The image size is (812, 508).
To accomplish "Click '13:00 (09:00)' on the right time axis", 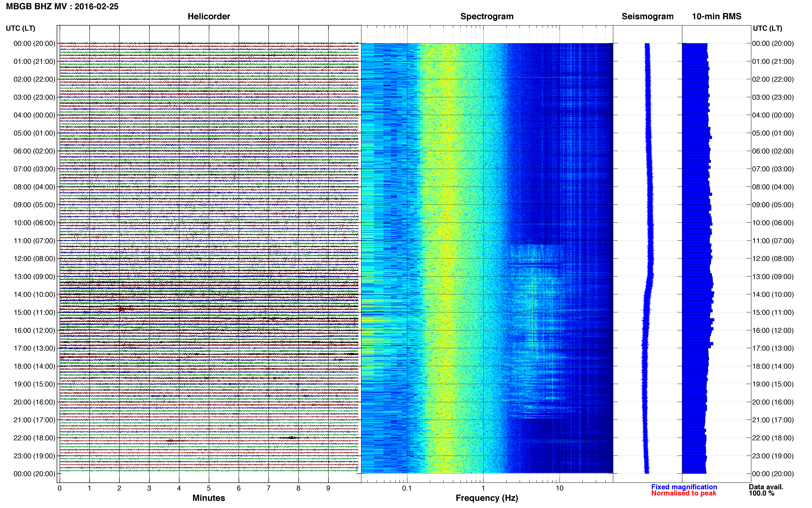I will click(x=773, y=277).
